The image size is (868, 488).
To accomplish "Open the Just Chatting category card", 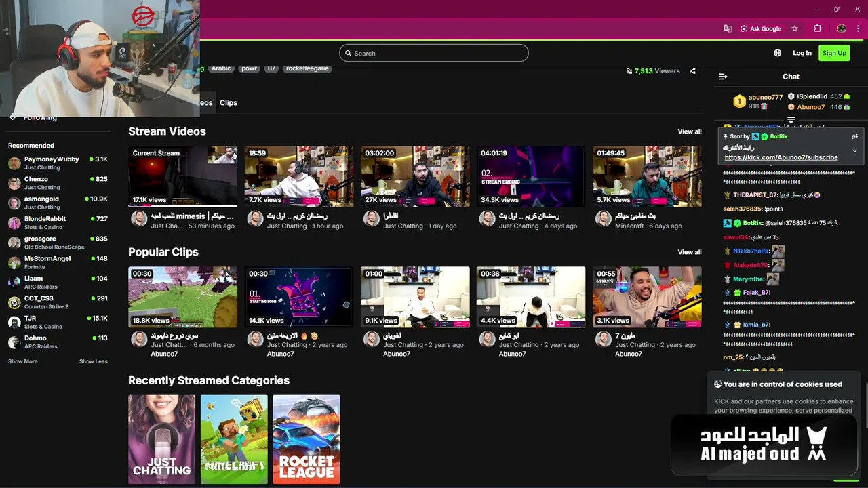I will coord(161,439).
